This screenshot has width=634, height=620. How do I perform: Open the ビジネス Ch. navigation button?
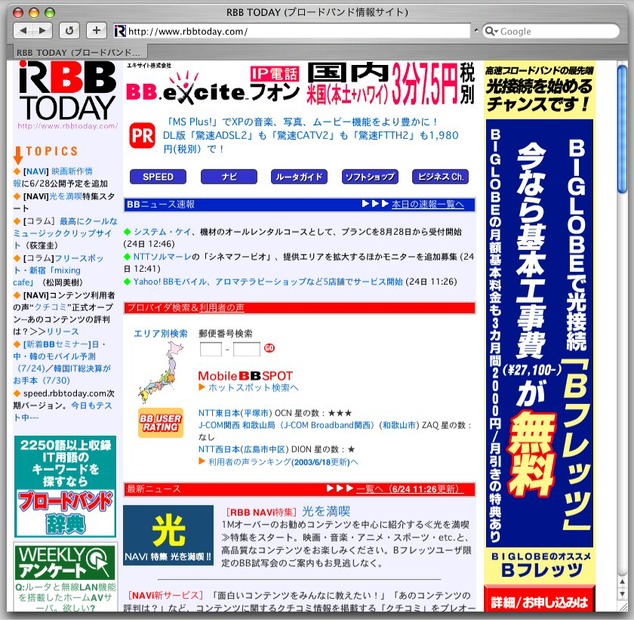[x=440, y=177]
